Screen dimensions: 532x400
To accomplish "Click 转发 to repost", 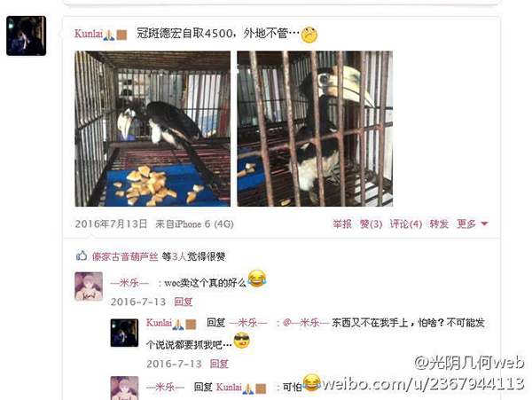I will [439, 224].
